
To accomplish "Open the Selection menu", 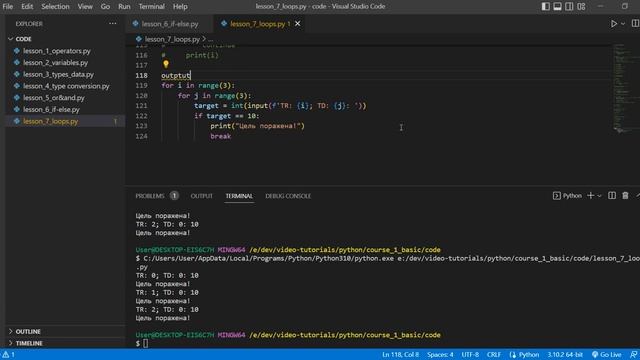I will tap(55, 7).
